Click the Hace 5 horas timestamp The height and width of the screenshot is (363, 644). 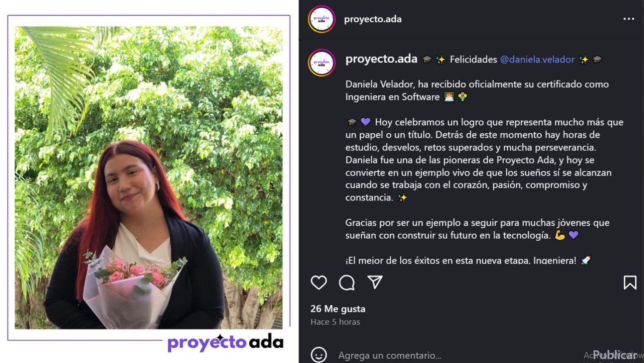(335, 322)
